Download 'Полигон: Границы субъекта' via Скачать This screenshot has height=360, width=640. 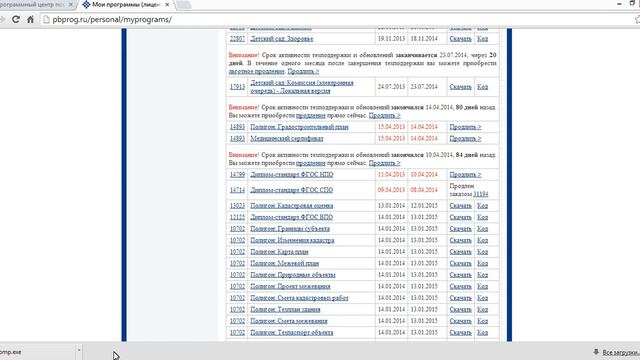[x=460, y=229]
